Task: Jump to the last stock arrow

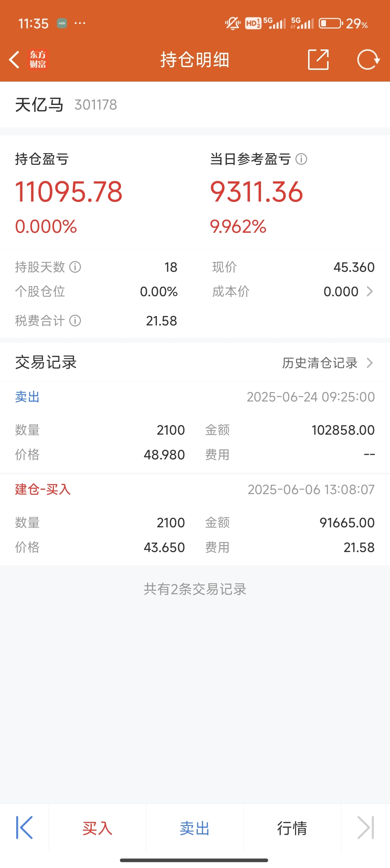Action: point(365,828)
